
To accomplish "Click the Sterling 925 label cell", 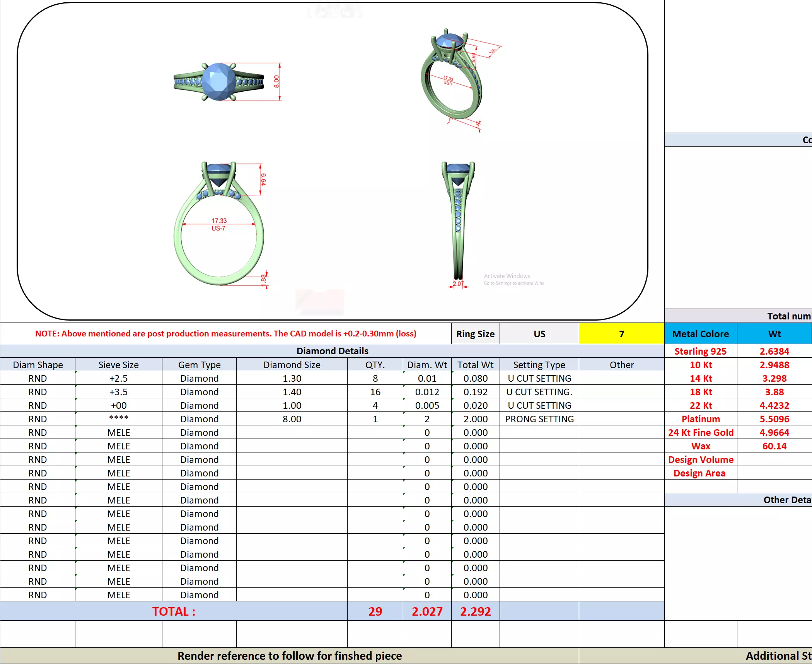I will (x=700, y=351).
